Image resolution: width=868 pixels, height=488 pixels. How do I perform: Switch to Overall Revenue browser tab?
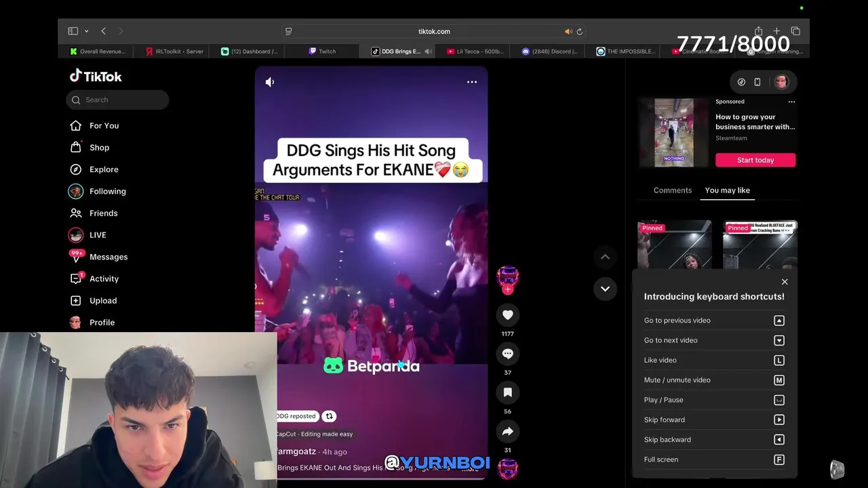pyautogui.click(x=98, y=52)
